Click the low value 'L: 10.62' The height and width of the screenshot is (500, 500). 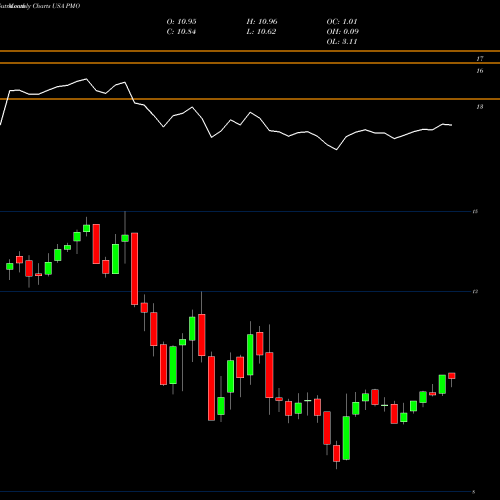pyautogui.click(x=261, y=32)
